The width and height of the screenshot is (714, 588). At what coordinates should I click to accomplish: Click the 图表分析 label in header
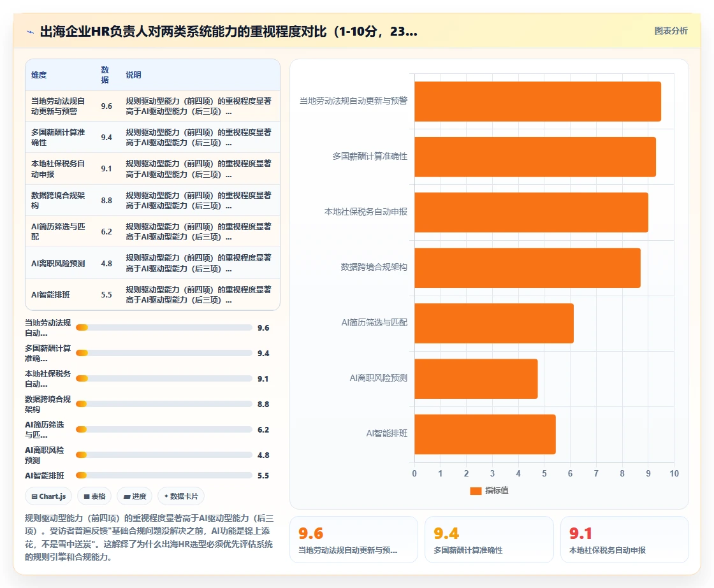click(671, 31)
